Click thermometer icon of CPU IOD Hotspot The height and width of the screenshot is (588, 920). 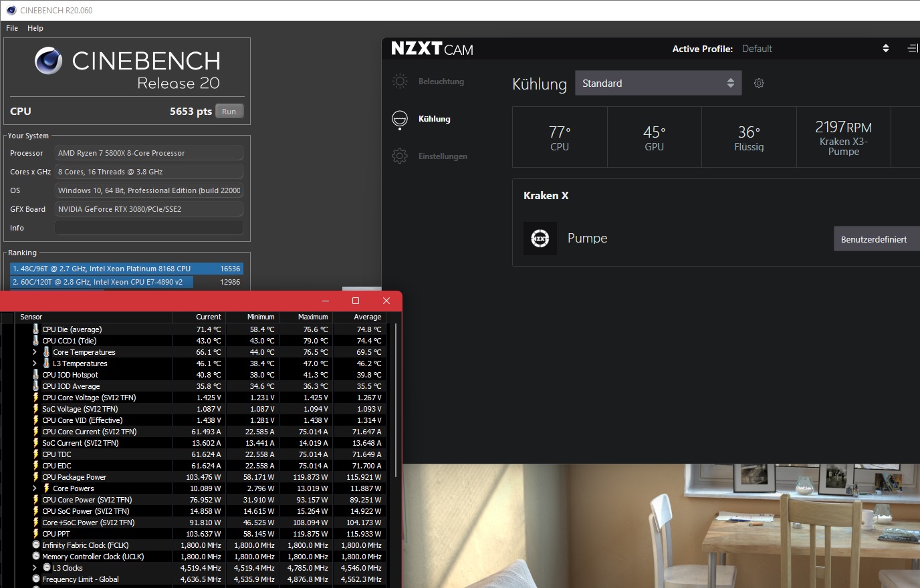coord(36,375)
